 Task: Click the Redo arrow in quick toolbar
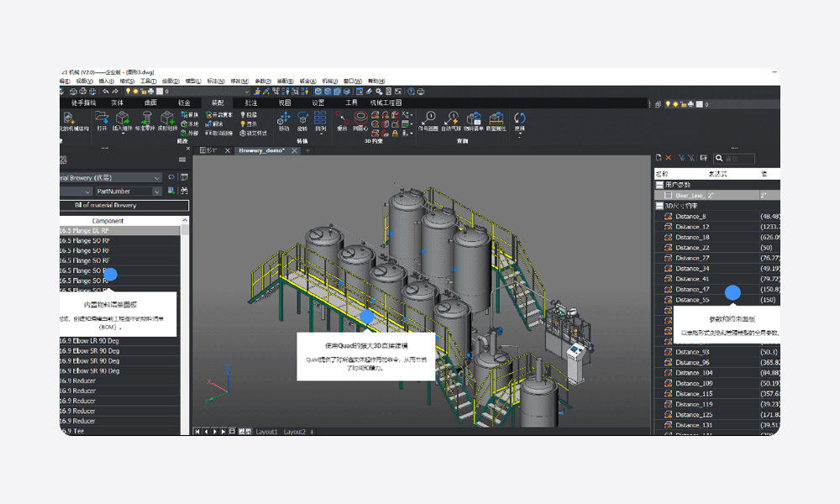pyautogui.click(x=115, y=92)
